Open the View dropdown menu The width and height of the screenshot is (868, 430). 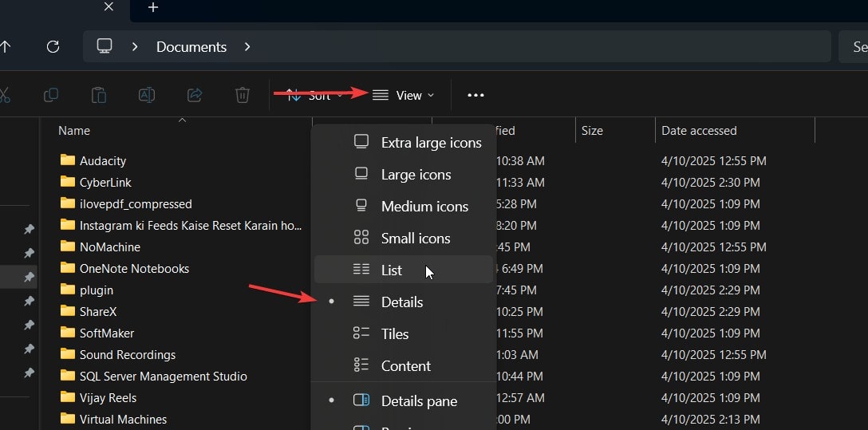[x=404, y=95]
